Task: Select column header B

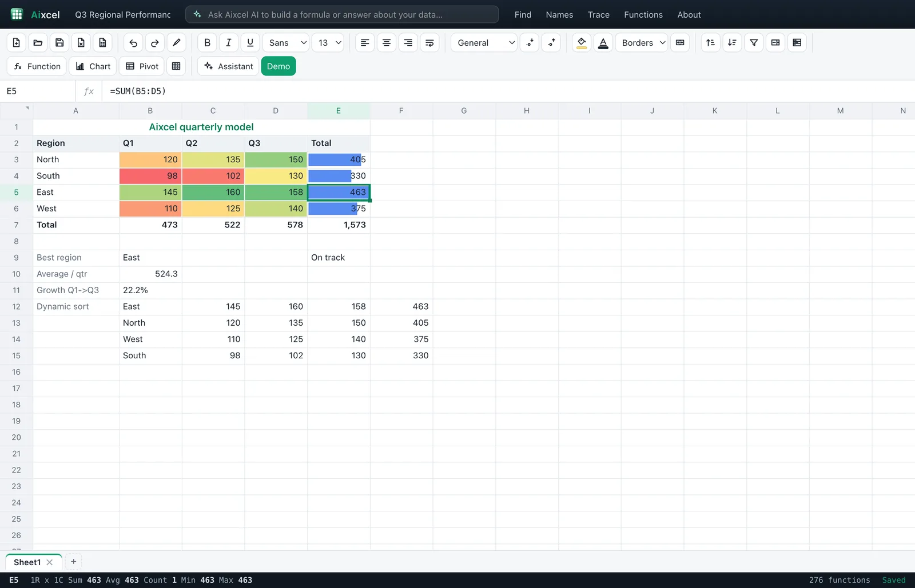Action: pyautogui.click(x=150, y=111)
